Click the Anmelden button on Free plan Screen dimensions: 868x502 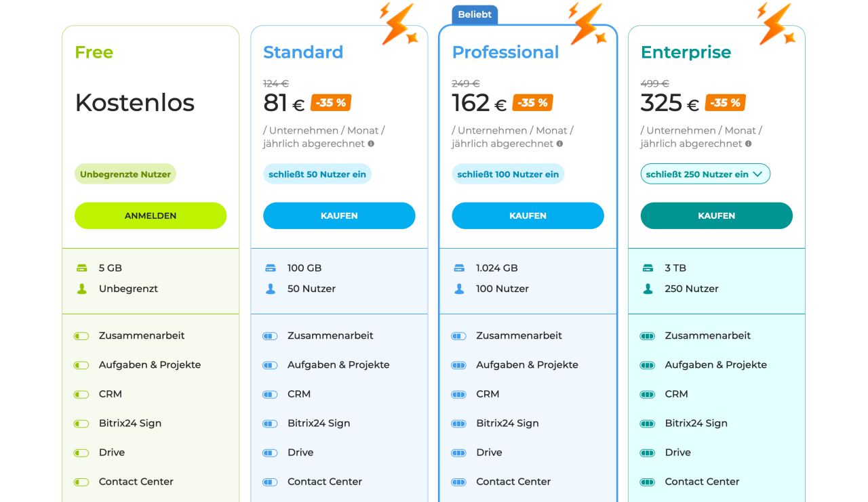[x=151, y=215]
